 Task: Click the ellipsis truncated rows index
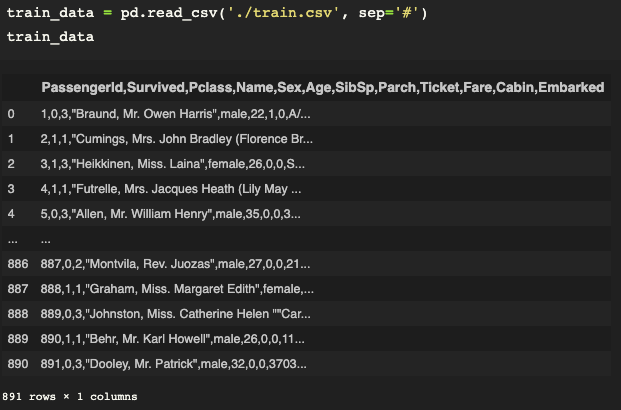pos(12,240)
